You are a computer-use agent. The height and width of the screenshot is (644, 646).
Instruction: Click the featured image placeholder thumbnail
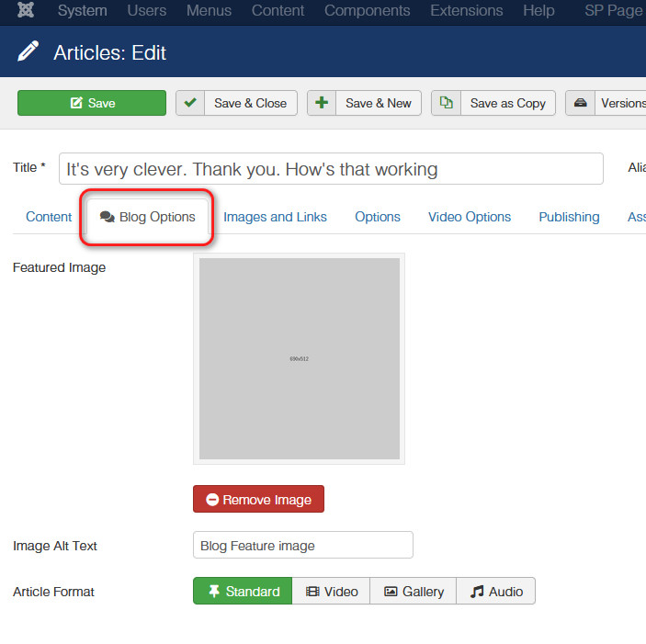coord(299,358)
